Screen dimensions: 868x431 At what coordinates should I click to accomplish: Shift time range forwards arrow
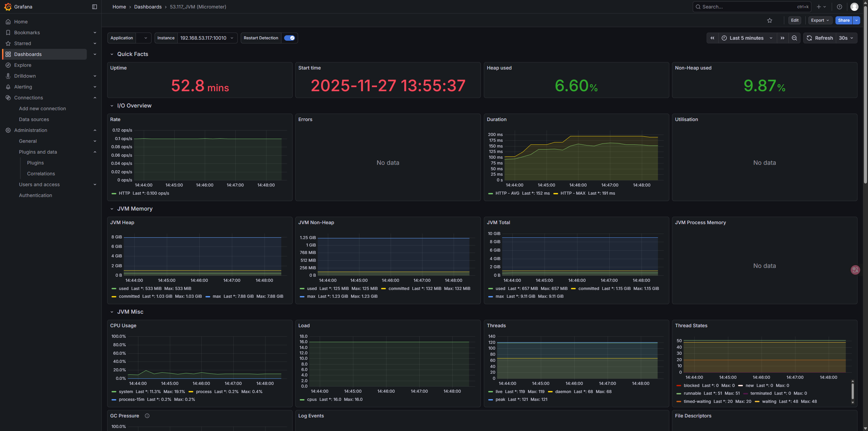[x=783, y=38]
